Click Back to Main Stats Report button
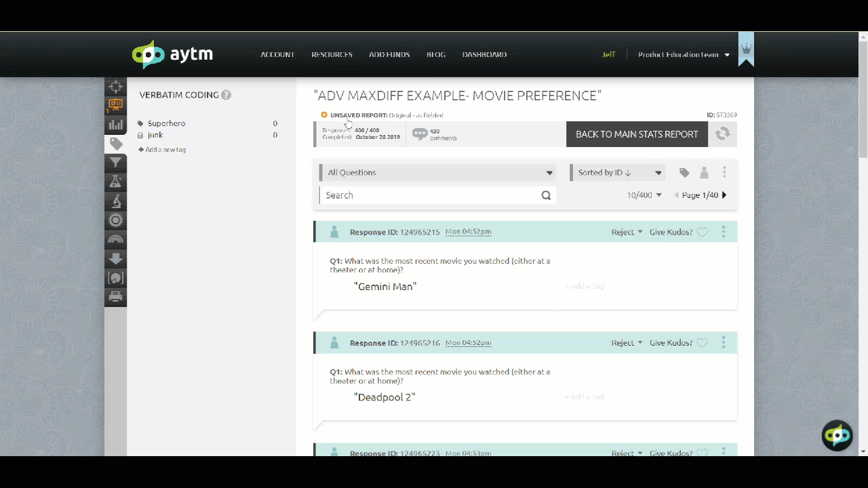 636,134
